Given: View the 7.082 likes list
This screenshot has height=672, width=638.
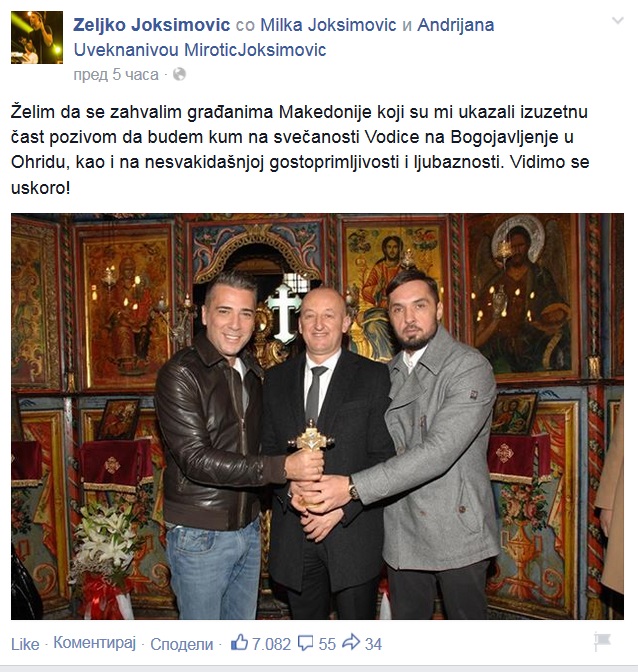Looking at the screenshot, I should click(x=271, y=644).
